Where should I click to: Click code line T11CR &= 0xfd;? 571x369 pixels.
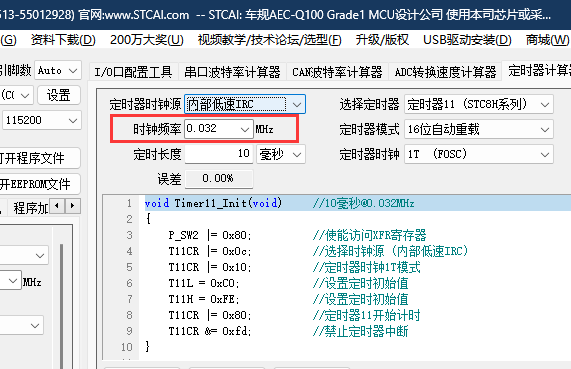point(210,331)
